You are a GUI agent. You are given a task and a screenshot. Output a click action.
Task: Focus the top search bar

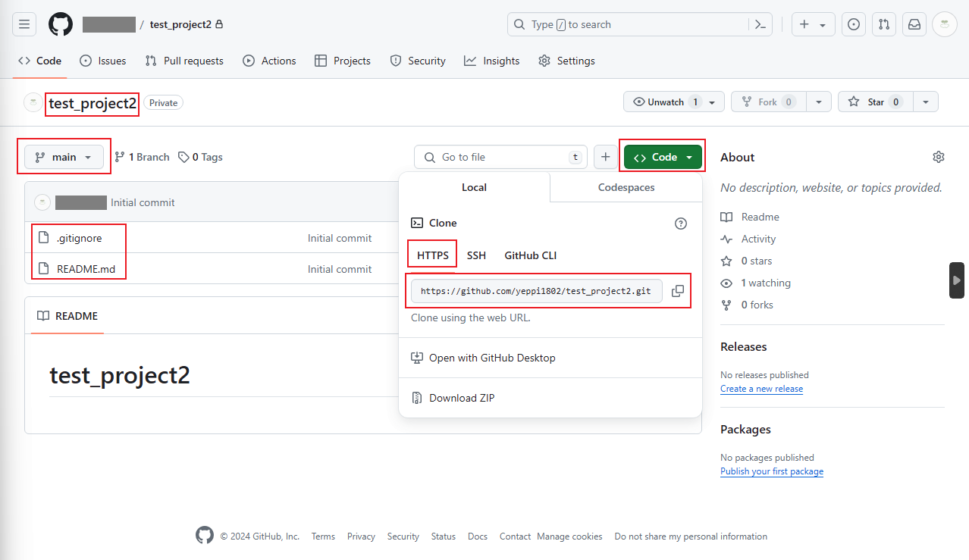[x=640, y=24]
